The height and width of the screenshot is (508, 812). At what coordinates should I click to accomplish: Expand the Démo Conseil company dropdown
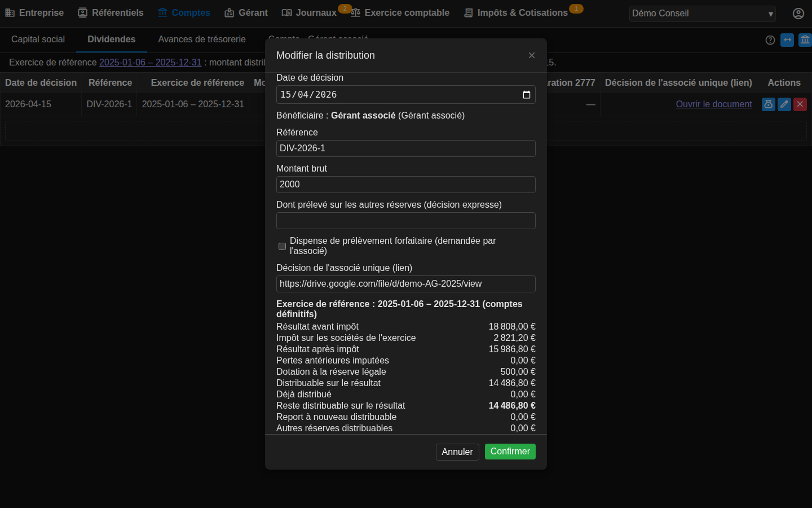[x=703, y=14]
